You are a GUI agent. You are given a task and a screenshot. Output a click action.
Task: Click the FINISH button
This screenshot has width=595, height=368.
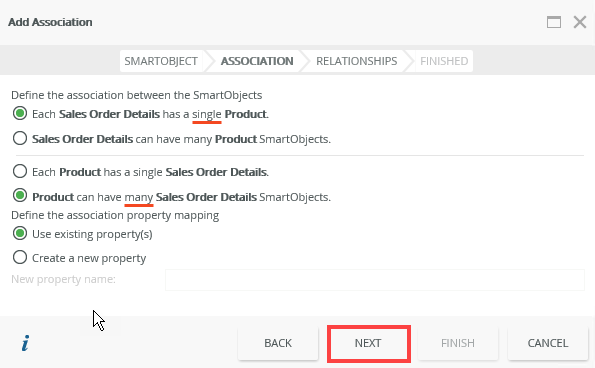[x=458, y=343]
